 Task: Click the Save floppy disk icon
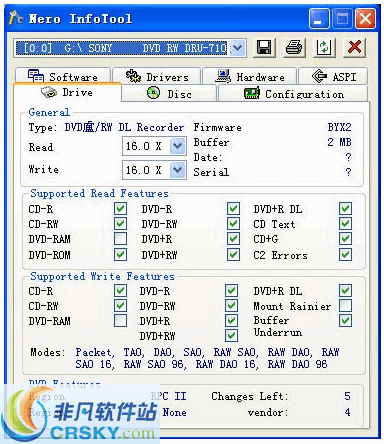pos(264,48)
